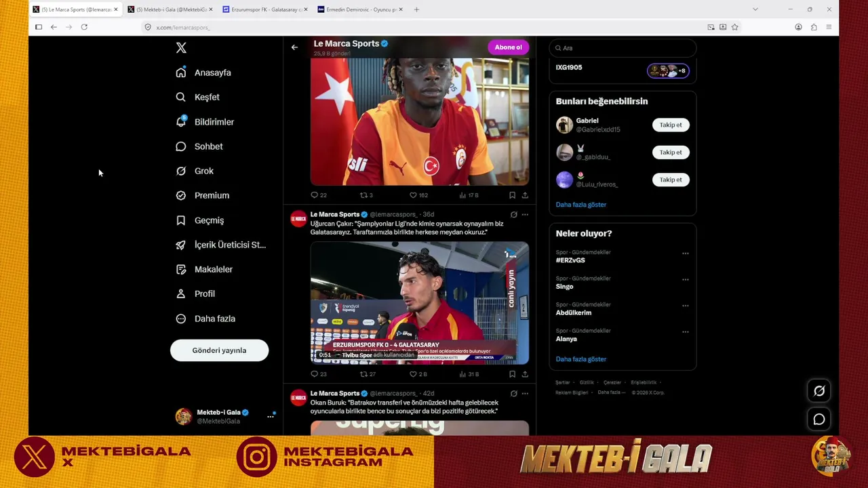Open the browser tab list dropdown

click(x=755, y=9)
